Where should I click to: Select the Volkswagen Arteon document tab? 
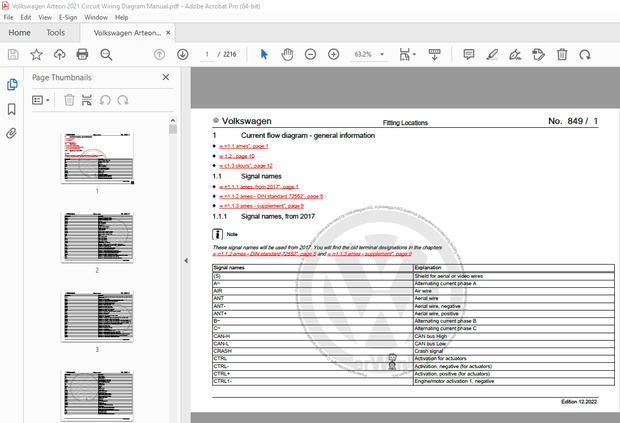[127, 33]
